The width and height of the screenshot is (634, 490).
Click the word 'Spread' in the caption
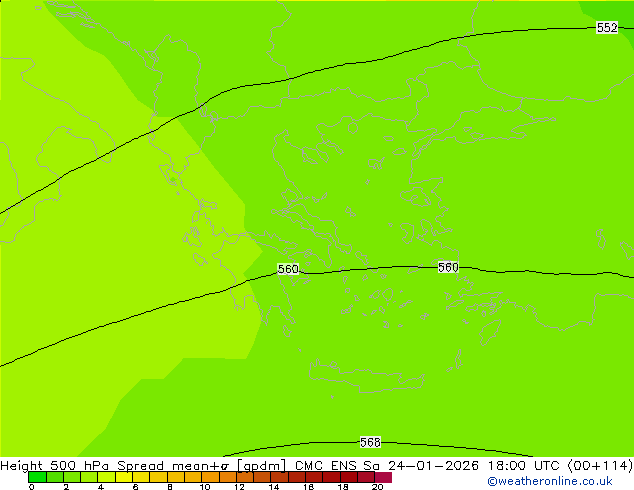click(140, 465)
